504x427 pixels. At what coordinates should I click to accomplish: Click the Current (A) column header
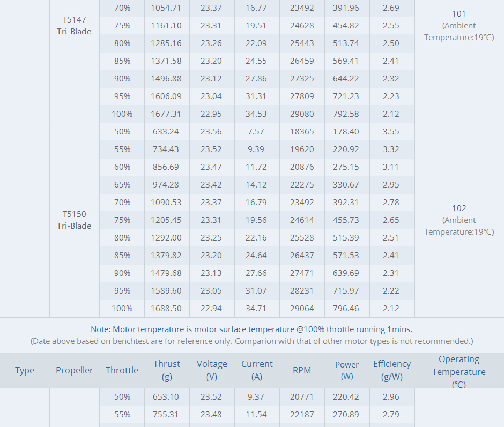(257, 370)
